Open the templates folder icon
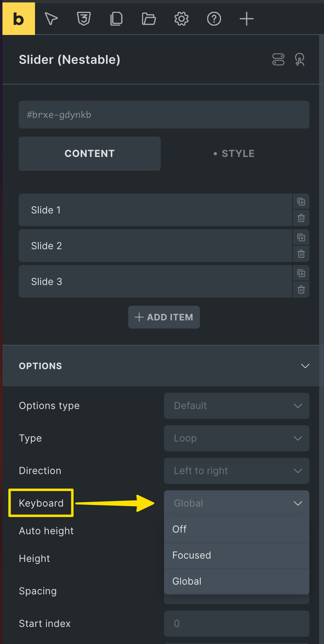The image size is (324, 644). pyautogui.click(x=149, y=19)
